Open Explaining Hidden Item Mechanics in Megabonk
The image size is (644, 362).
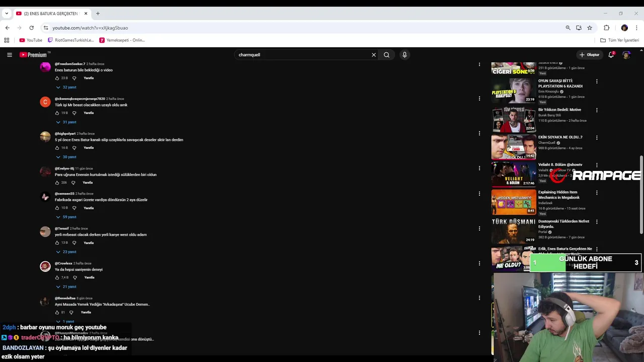558,195
